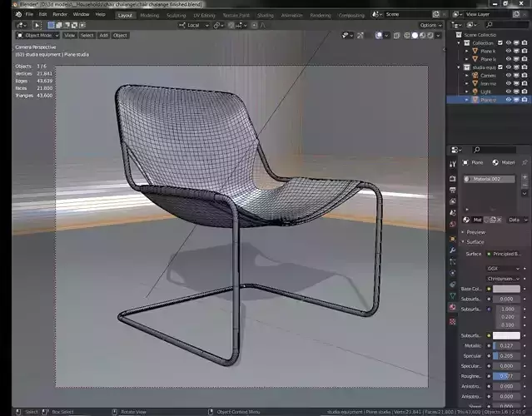Open the viewport Add menu button
The height and width of the screenshot is (416, 532).
tap(103, 35)
